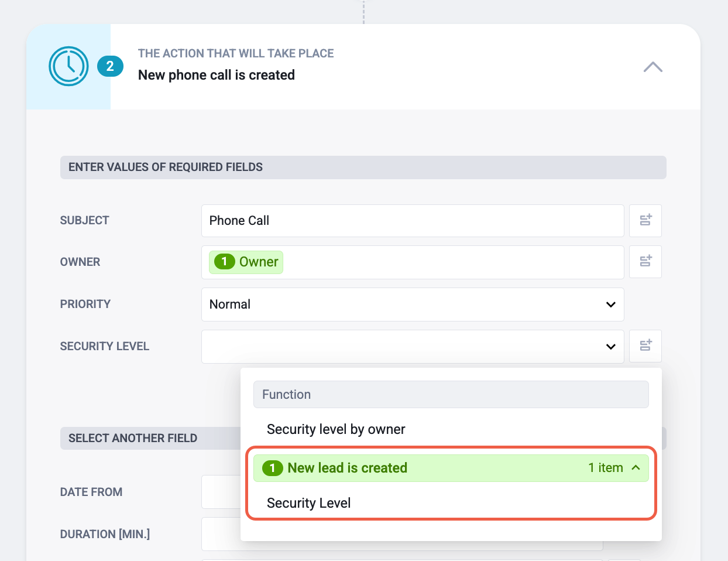Open the Priority dropdown showing Normal
The width and height of the screenshot is (728, 561).
[413, 305]
